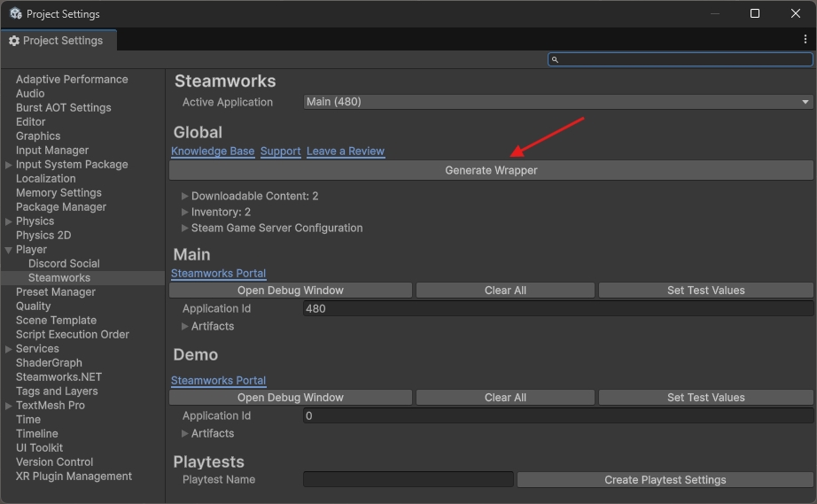This screenshot has width=817, height=504.
Task: Click the Playtest Name input field
Action: tap(408, 479)
